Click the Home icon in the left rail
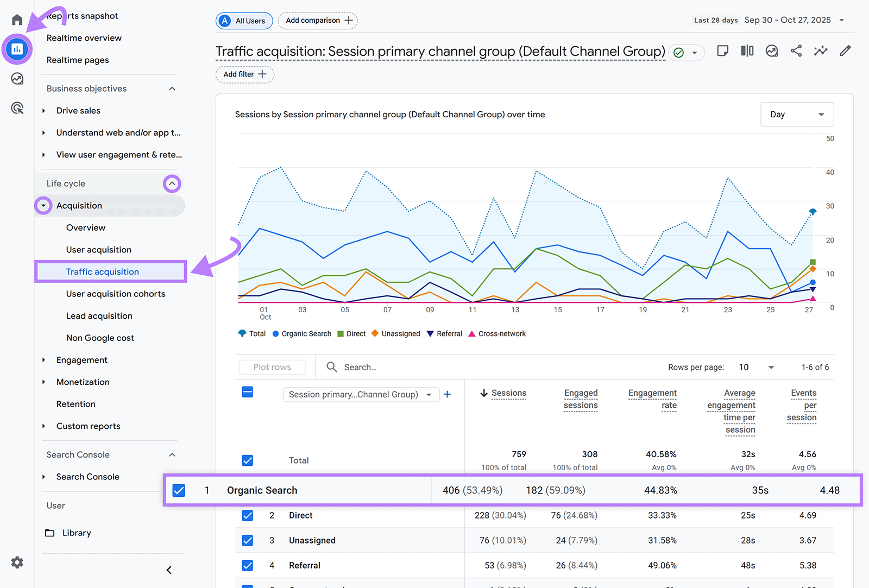This screenshot has height=588, width=869. (17, 19)
